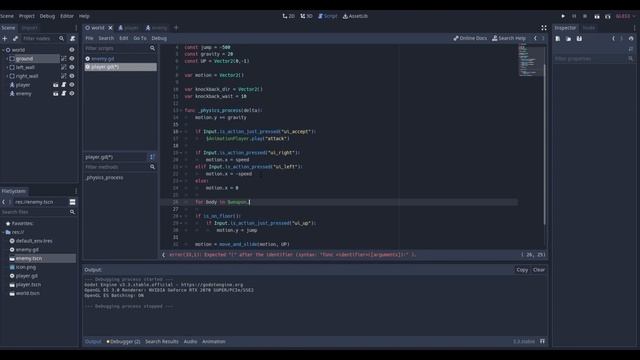
Task: Create a new resource in Inspector
Action: click(x=558, y=38)
